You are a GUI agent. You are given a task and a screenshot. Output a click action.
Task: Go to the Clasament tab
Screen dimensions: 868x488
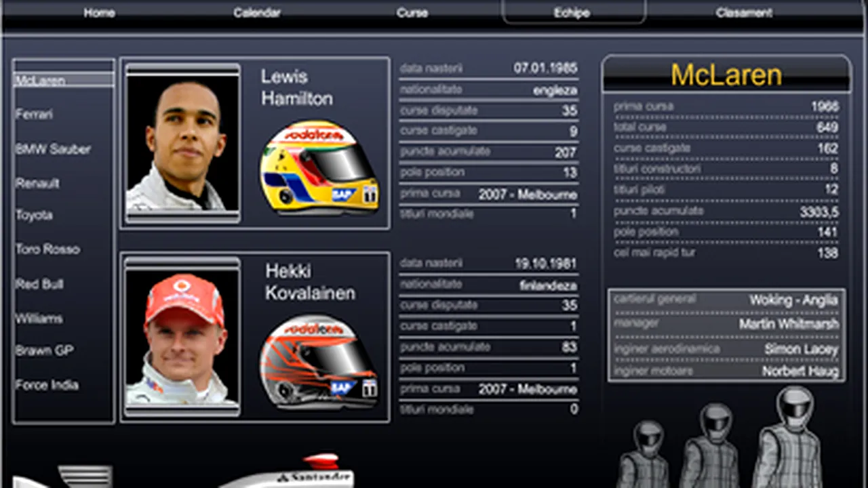[744, 13]
